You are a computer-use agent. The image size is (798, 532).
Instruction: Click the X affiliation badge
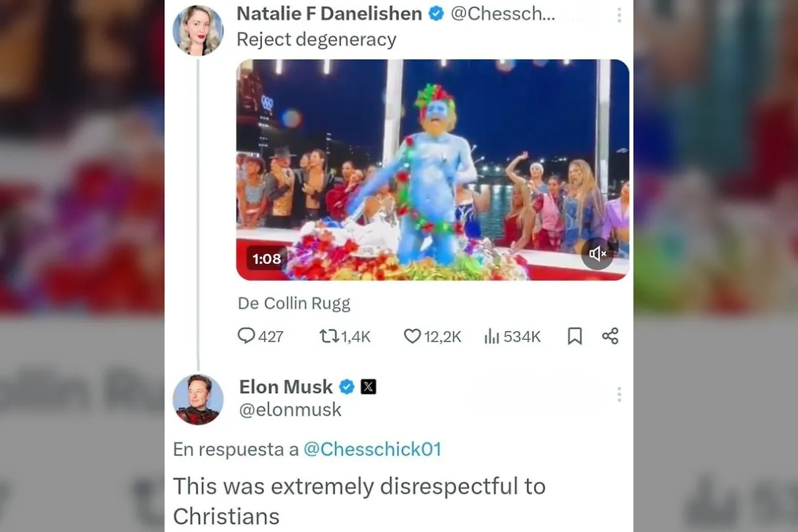pyautogui.click(x=368, y=386)
